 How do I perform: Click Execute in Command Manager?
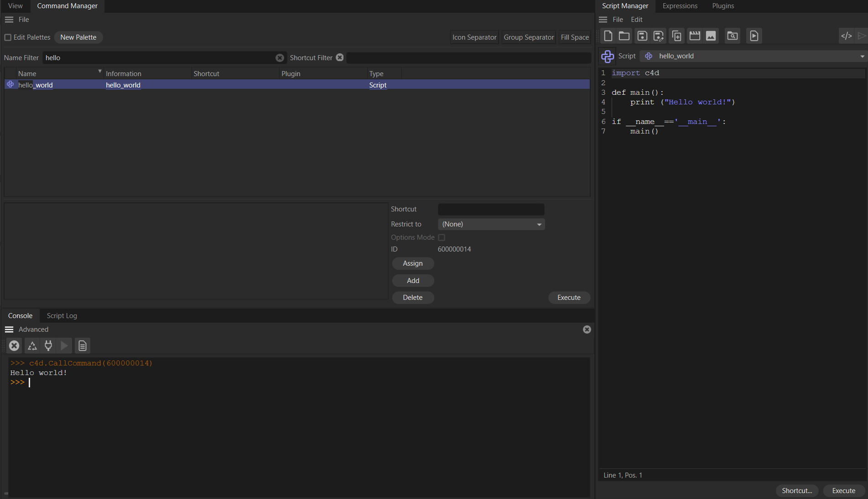[x=569, y=298]
